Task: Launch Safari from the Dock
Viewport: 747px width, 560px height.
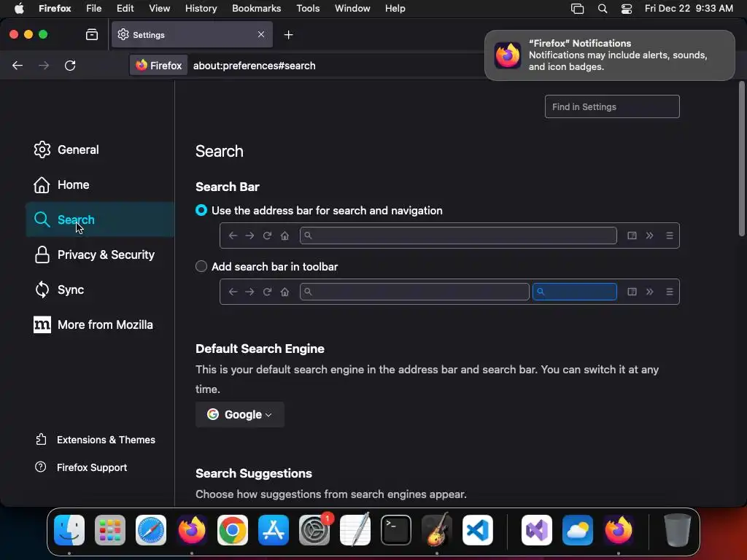Action: pyautogui.click(x=151, y=530)
